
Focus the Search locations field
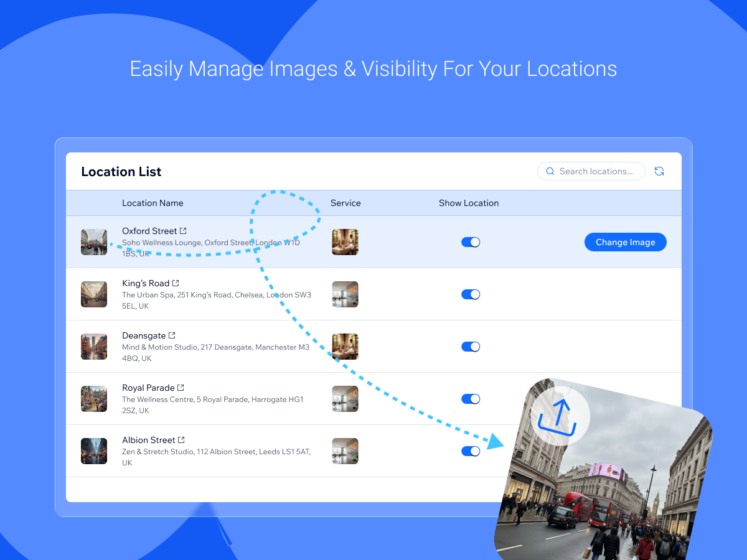pos(591,171)
